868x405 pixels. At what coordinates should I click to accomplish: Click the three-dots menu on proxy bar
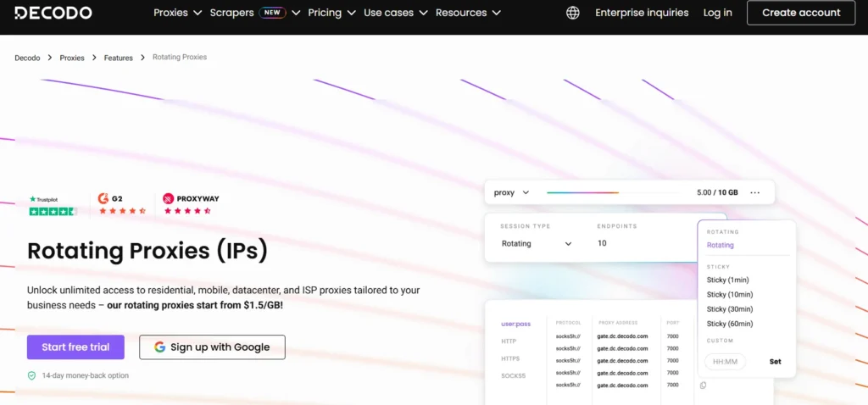tap(755, 192)
